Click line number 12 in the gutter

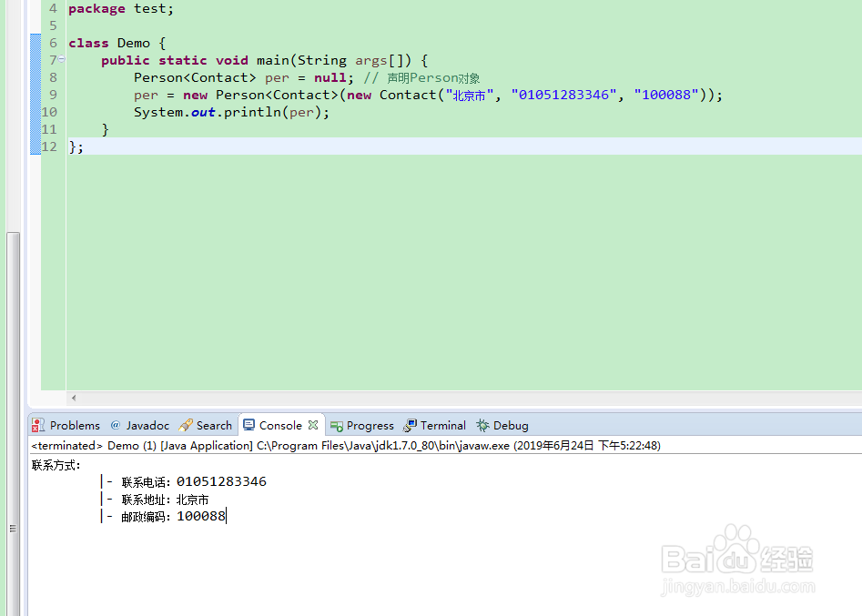[x=49, y=146]
